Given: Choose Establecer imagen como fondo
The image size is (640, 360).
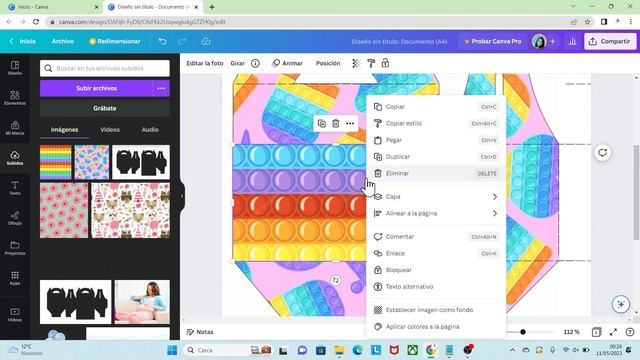Looking at the screenshot, I should click(436, 310).
